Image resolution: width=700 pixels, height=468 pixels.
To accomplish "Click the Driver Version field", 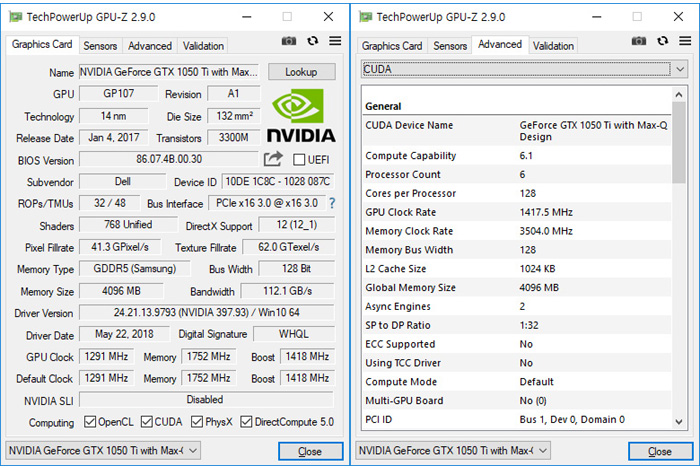I will pos(207,312).
